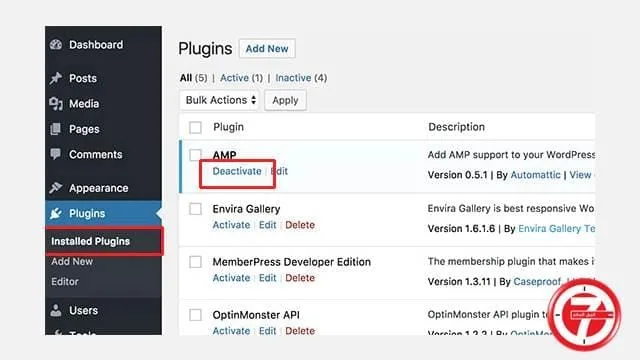This screenshot has height=360, width=640.
Task: Check the select-all checkbox beside Plugin header
Action: click(x=195, y=127)
